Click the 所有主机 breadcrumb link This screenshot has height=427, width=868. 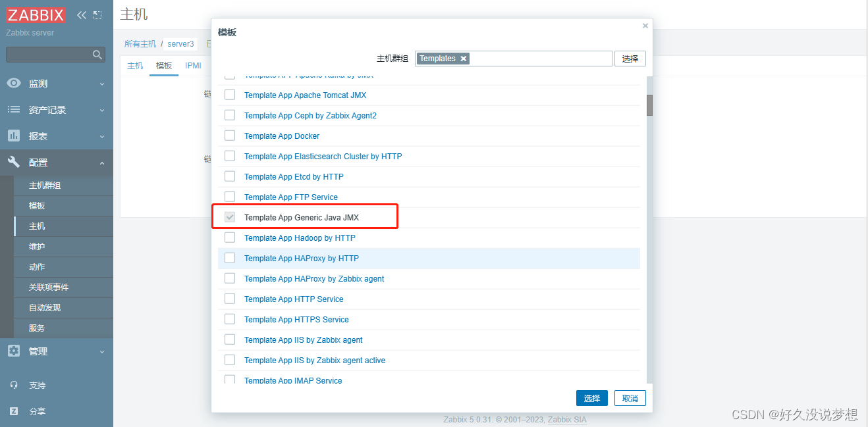pos(140,44)
